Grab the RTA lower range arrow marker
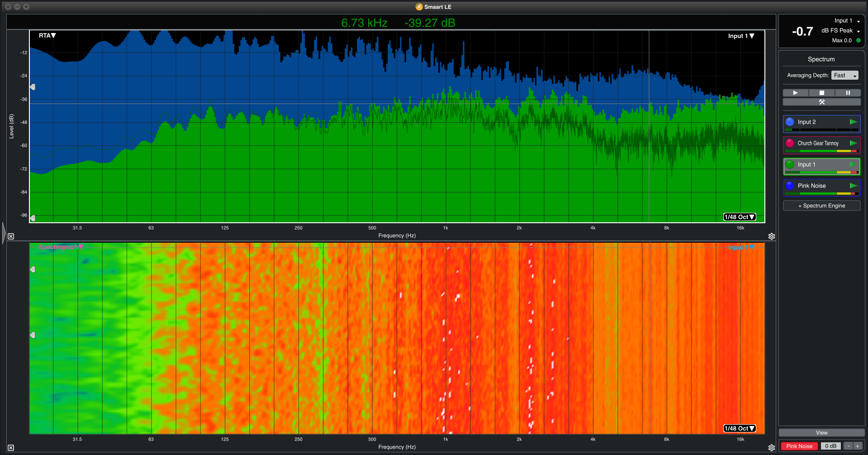The width and height of the screenshot is (868, 455). click(33, 218)
